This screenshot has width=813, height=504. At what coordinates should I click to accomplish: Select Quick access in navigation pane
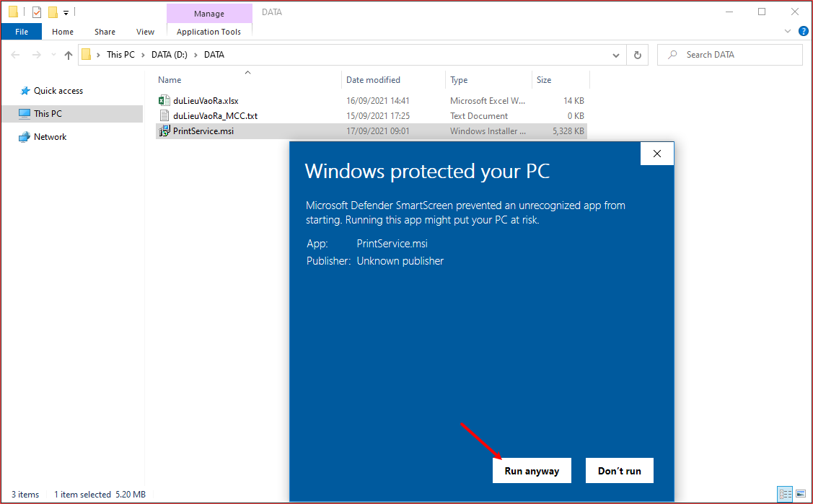click(58, 91)
